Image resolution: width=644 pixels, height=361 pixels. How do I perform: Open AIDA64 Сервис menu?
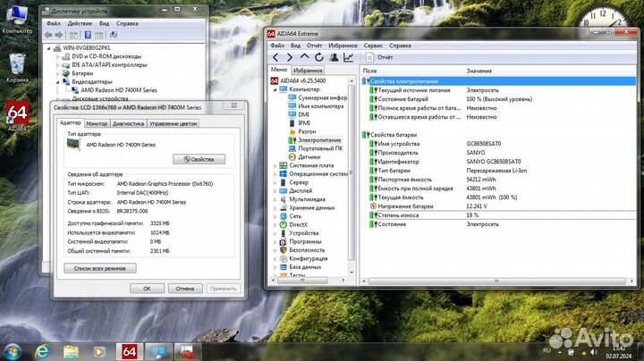(373, 46)
